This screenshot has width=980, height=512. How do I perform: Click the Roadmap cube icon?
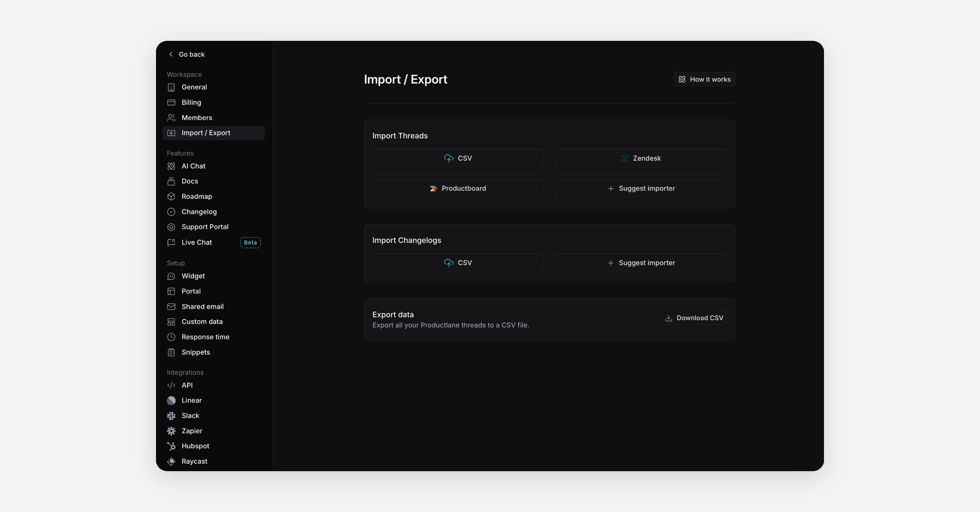tap(171, 196)
